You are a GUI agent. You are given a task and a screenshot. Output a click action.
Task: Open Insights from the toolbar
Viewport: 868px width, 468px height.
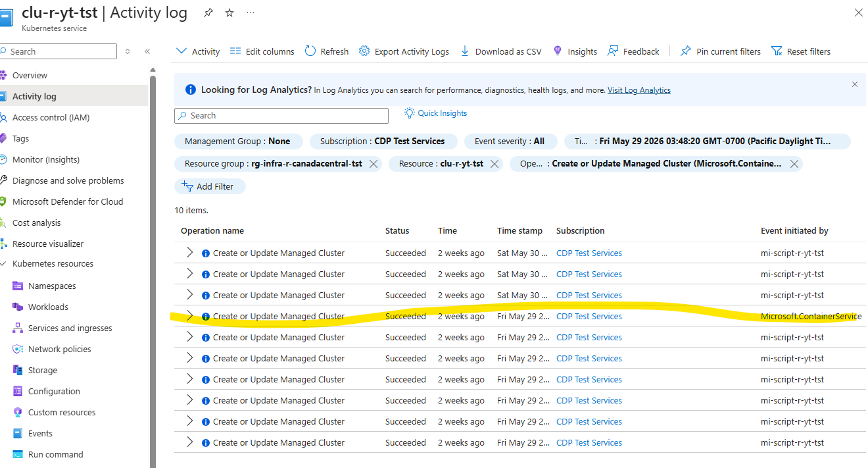click(x=575, y=51)
